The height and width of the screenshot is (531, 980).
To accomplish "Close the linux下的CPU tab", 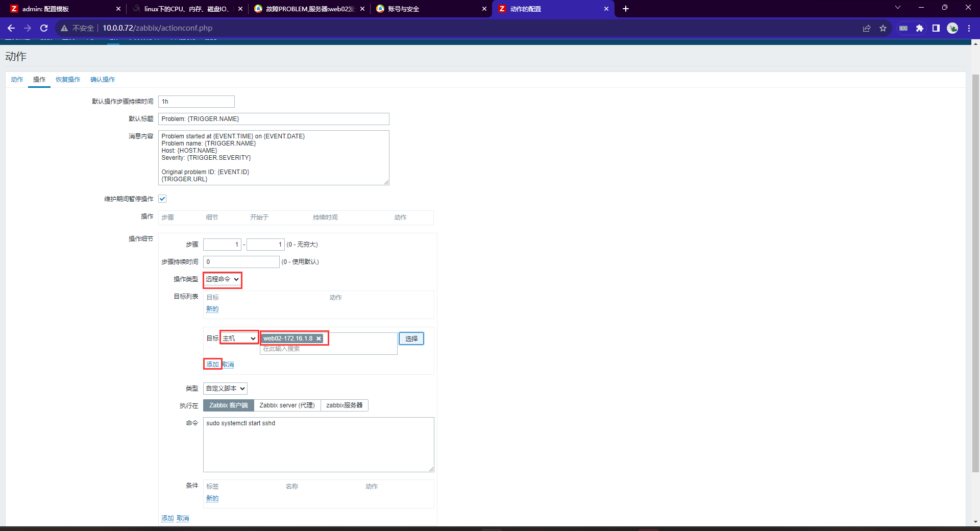I will click(240, 9).
